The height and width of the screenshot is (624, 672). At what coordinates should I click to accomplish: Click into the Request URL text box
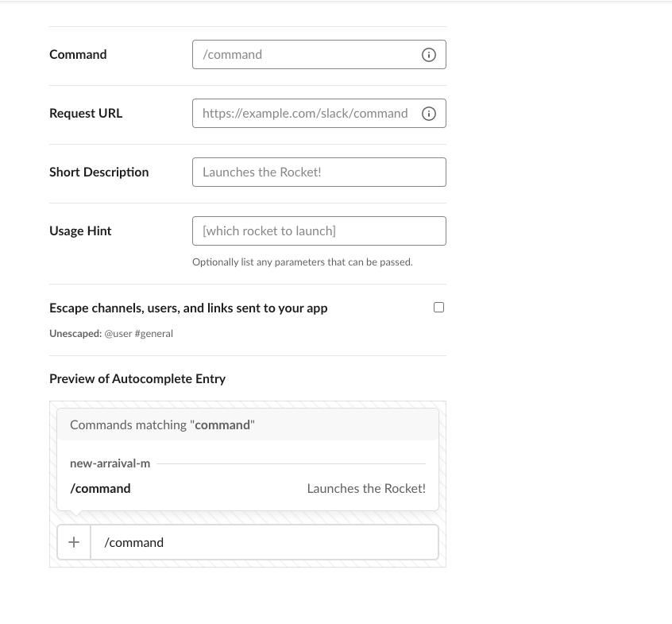click(306, 114)
